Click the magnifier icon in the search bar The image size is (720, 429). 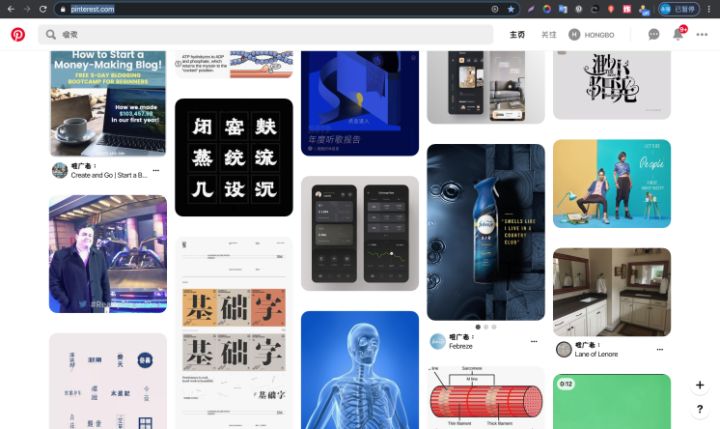(51, 34)
